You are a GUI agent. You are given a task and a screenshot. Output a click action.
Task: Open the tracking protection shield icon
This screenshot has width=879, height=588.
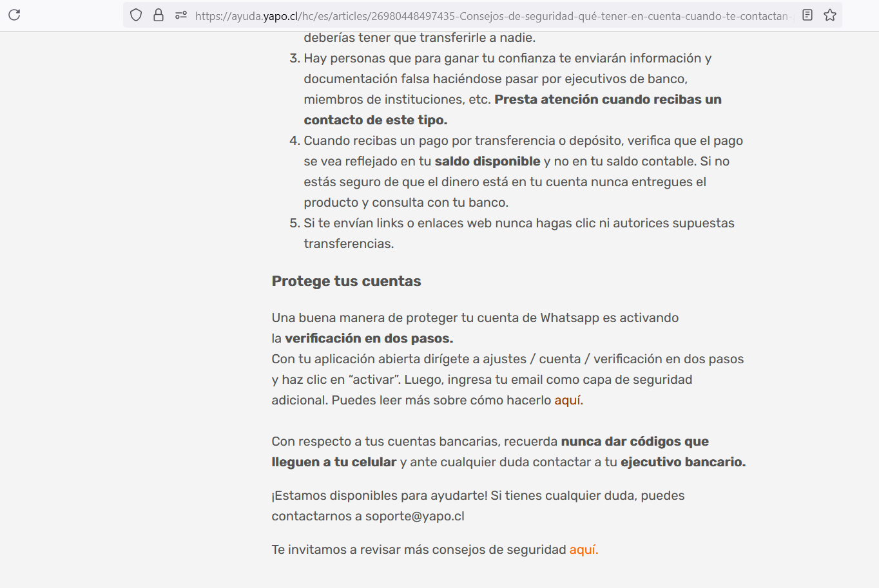click(136, 15)
